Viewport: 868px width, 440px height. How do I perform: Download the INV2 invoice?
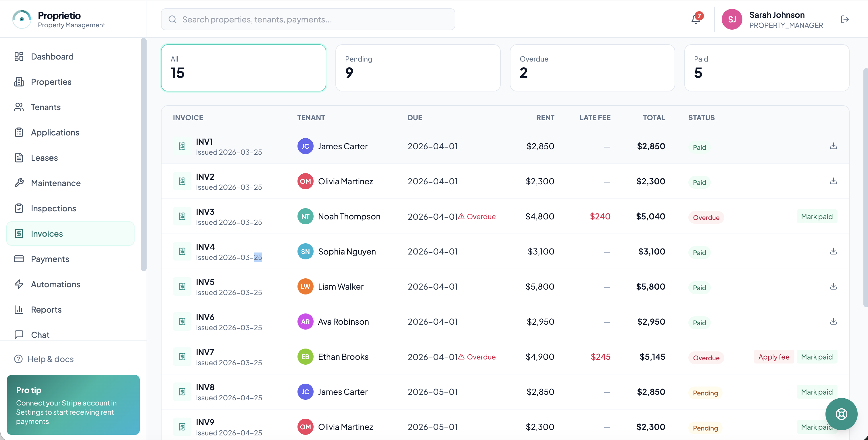tap(833, 181)
